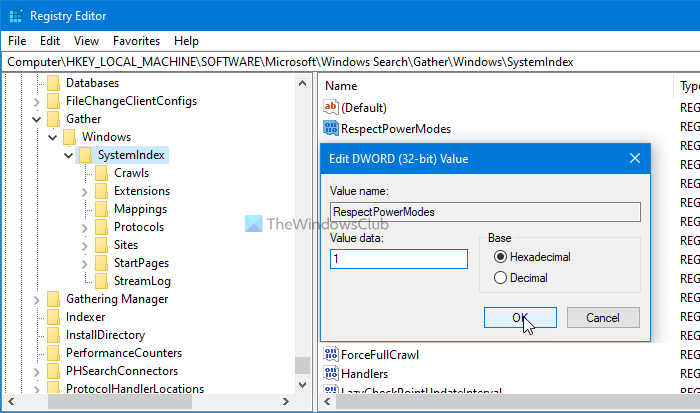The height and width of the screenshot is (413, 700).
Task: Expand the Indexer tree node
Action: coord(37,317)
